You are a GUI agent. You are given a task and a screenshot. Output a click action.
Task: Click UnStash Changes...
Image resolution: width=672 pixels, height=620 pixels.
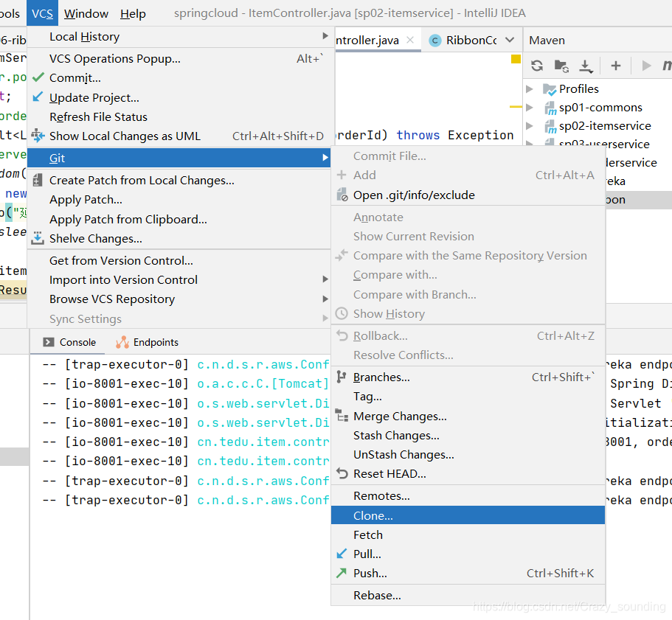[x=468, y=455]
